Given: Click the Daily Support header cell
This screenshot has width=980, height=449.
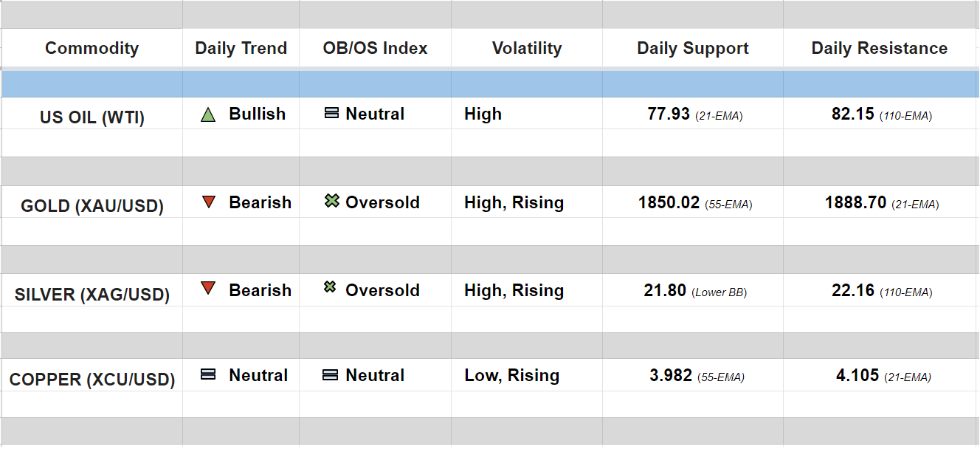Looking at the screenshot, I should point(693,49).
